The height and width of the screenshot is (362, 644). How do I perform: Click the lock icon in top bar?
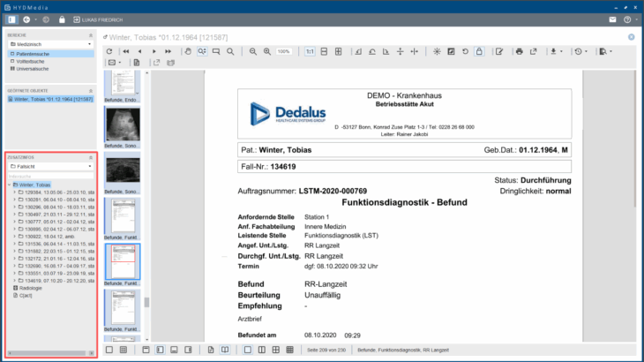[61, 19]
